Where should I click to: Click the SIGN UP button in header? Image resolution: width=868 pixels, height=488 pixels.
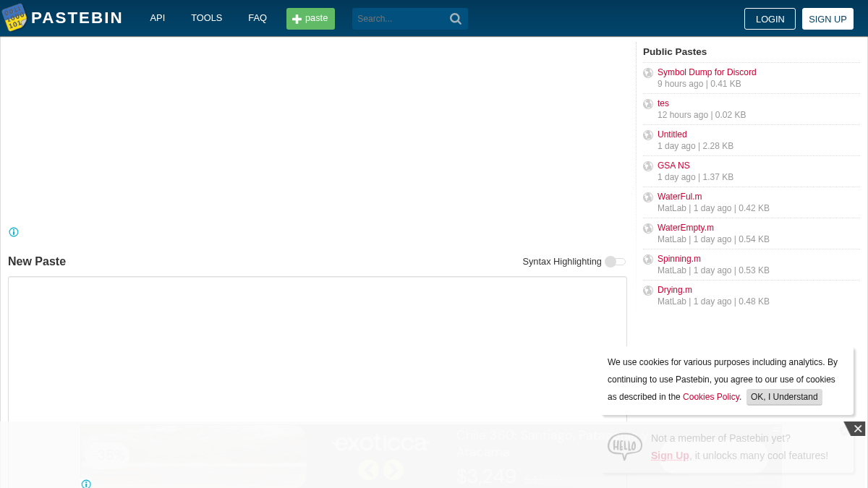827,19
